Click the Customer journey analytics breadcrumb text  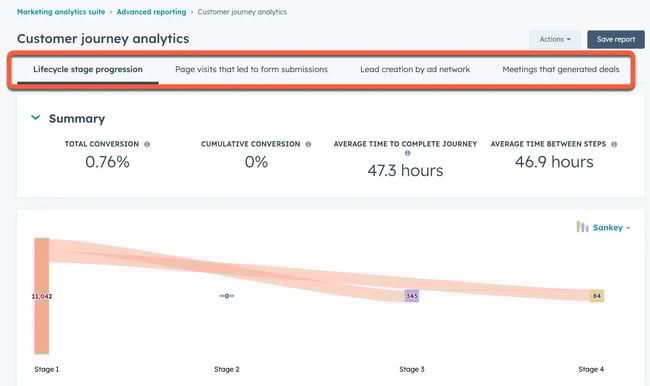242,12
